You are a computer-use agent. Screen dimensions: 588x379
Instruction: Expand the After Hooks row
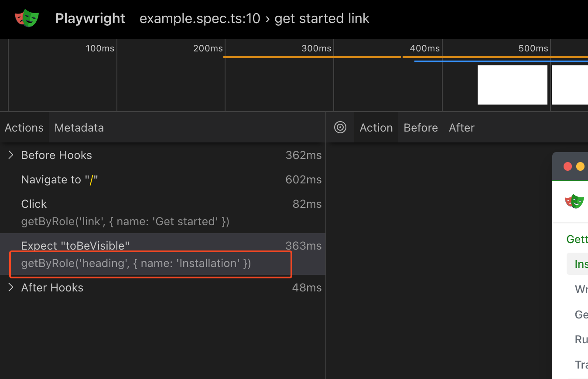[11, 288]
